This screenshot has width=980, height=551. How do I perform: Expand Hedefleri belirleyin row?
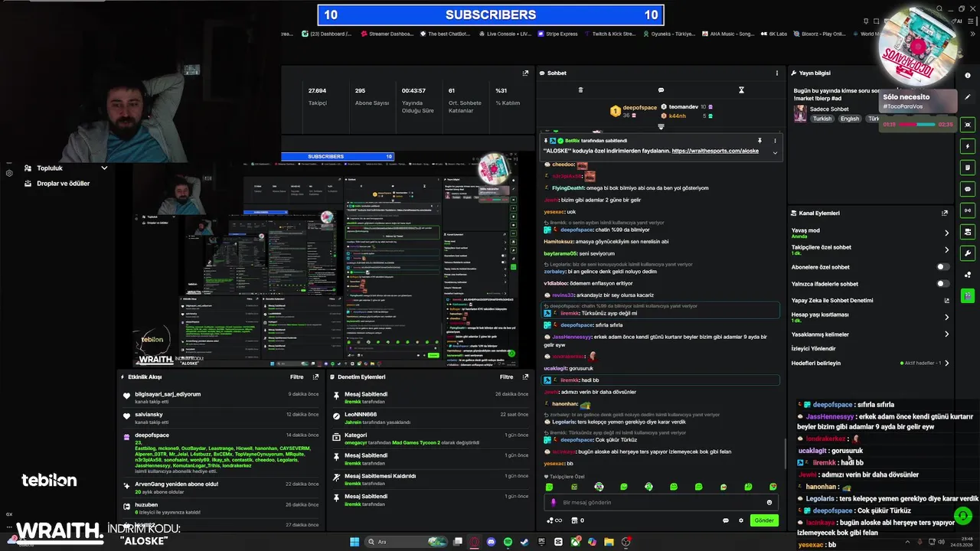(x=870, y=363)
